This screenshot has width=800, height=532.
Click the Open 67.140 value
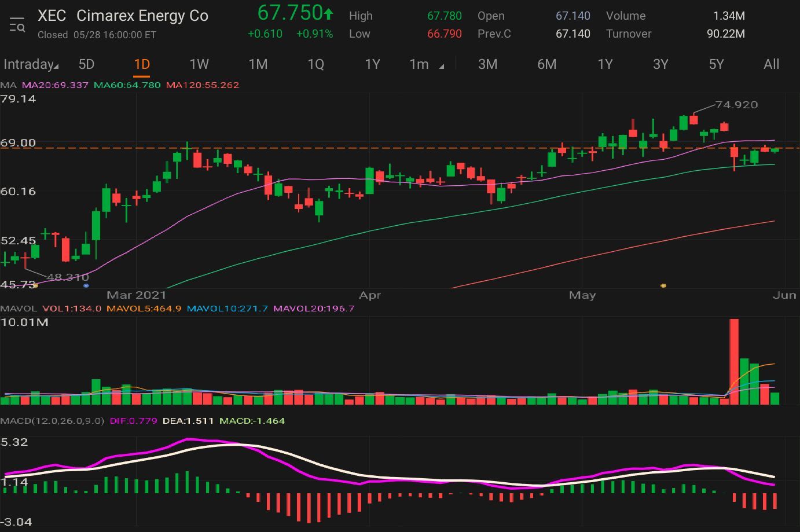pos(573,16)
